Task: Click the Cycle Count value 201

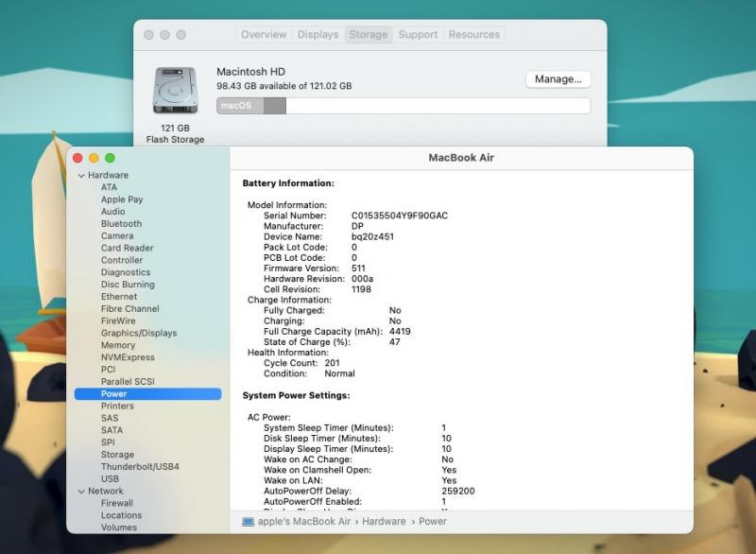Action: tap(333, 363)
